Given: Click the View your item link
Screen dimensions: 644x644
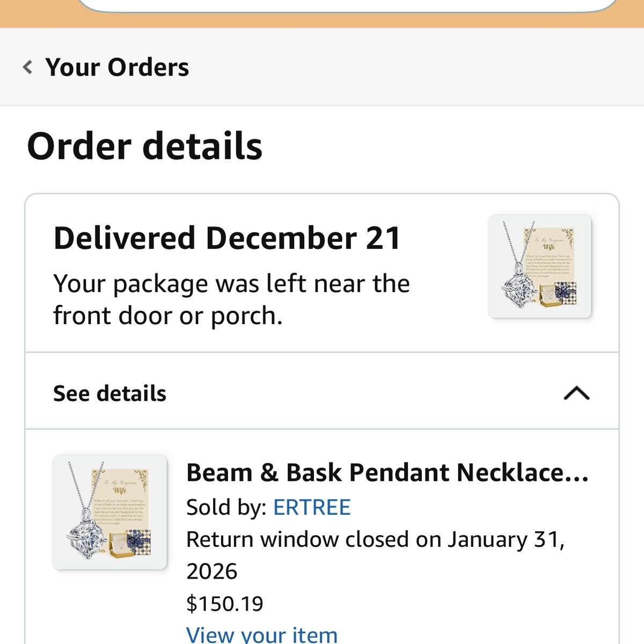Looking at the screenshot, I should pos(261,635).
